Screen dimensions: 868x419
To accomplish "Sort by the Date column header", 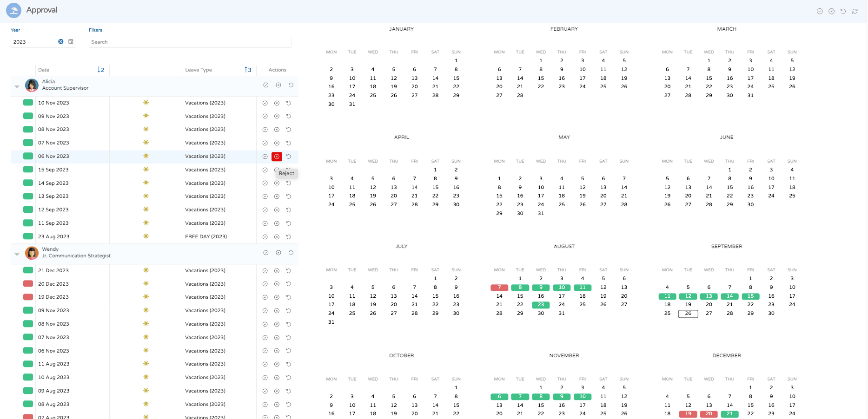I will (x=44, y=70).
